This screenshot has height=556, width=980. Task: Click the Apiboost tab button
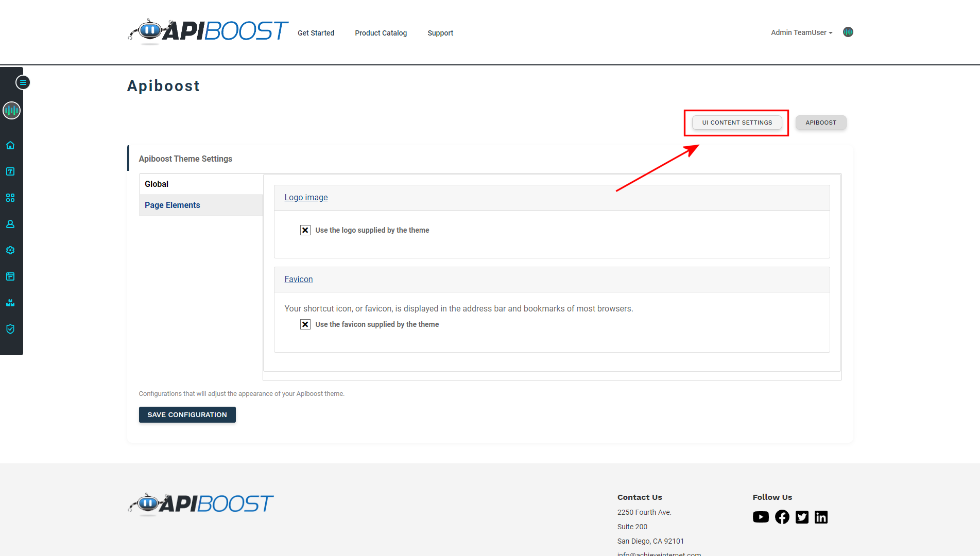click(821, 123)
